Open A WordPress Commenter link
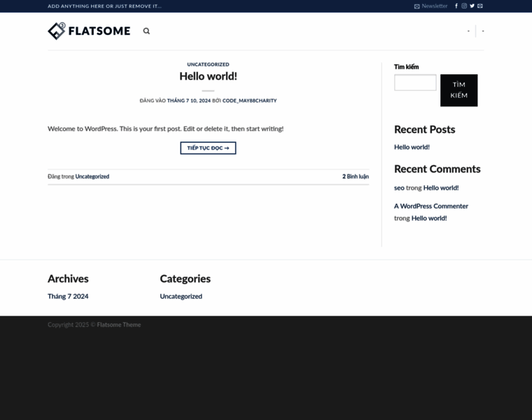Viewport: 532px width, 420px height. click(431, 206)
